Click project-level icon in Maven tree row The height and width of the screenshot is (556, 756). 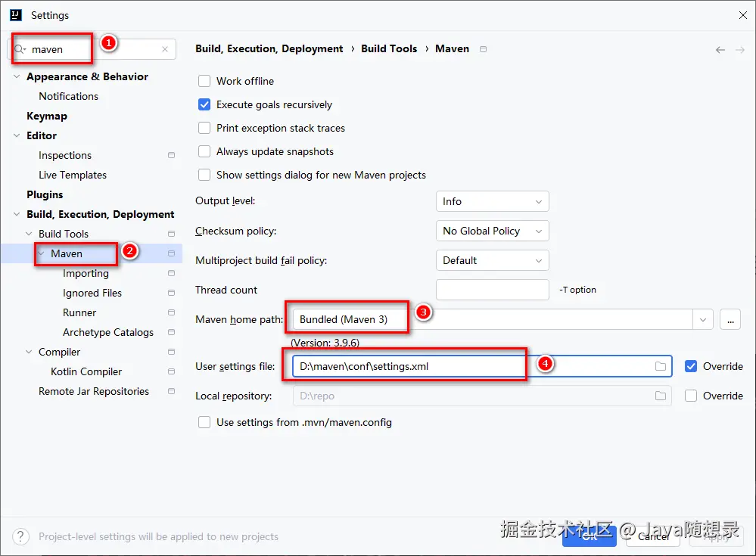(x=171, y=253)
